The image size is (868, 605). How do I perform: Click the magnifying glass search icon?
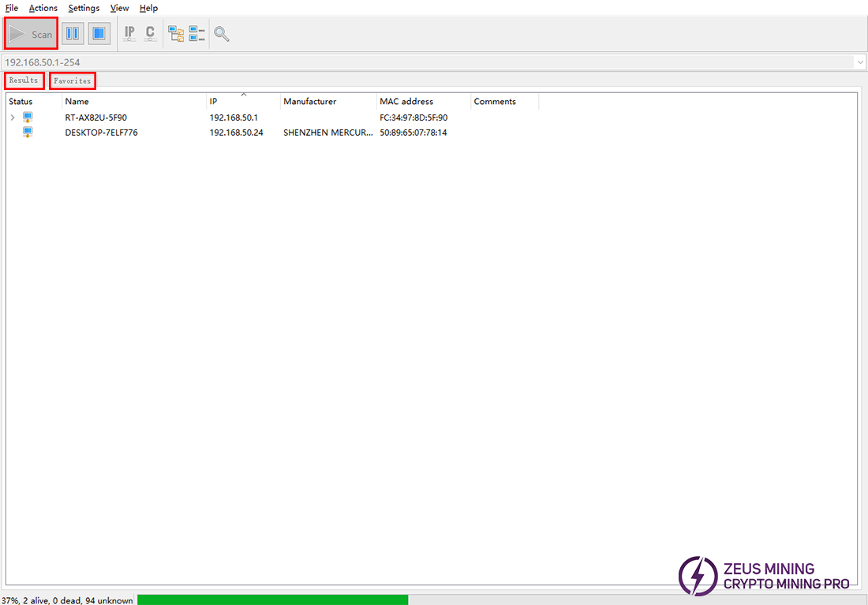tap(222, 34)
